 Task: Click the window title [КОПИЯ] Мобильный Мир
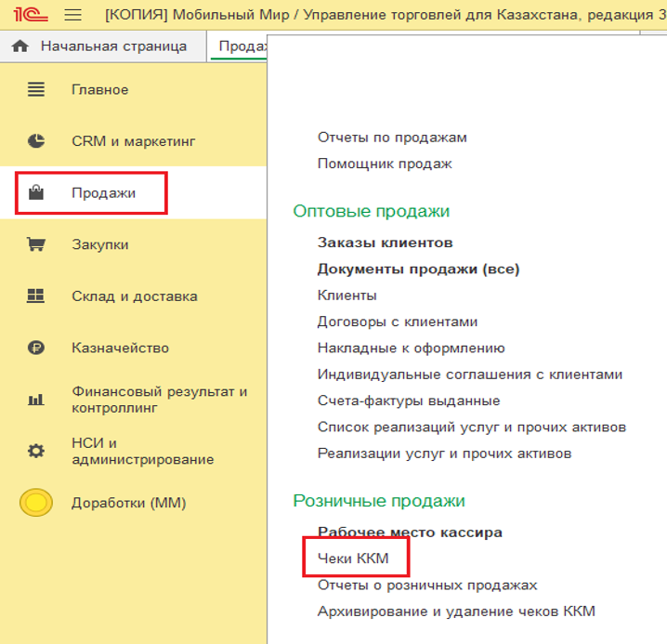[197, 15]
